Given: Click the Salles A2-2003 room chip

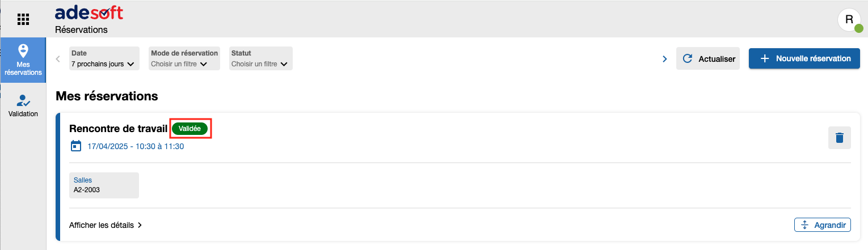Looking at the screenshot, I should point(104,185).
